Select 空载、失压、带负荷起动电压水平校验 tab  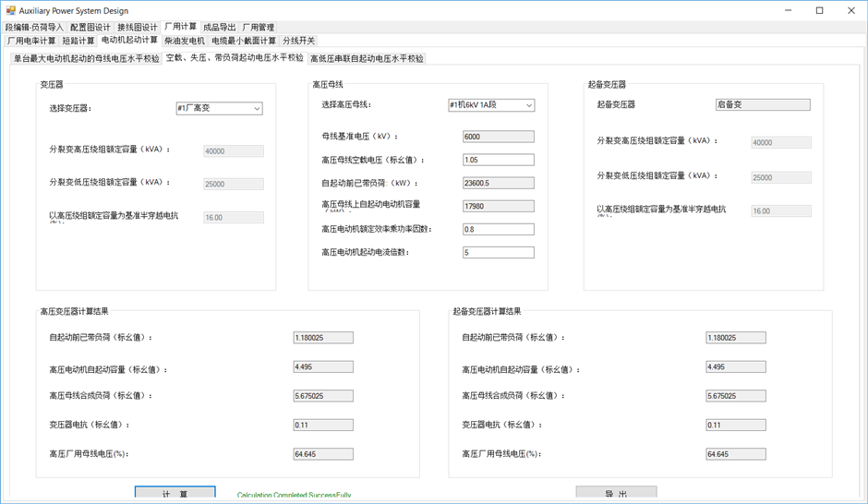point(235,57)
